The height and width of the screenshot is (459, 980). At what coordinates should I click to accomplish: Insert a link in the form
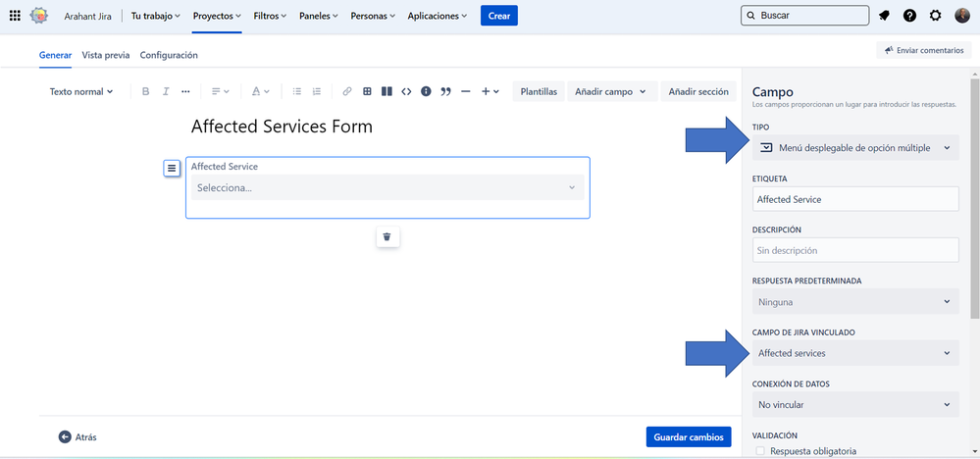click(x=347, y=91)
